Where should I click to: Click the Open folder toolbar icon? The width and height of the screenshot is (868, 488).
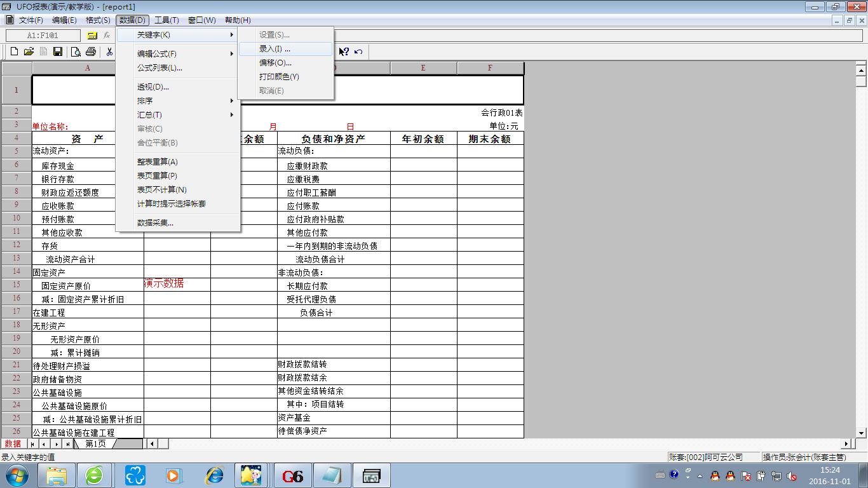[x=29, y=51]
